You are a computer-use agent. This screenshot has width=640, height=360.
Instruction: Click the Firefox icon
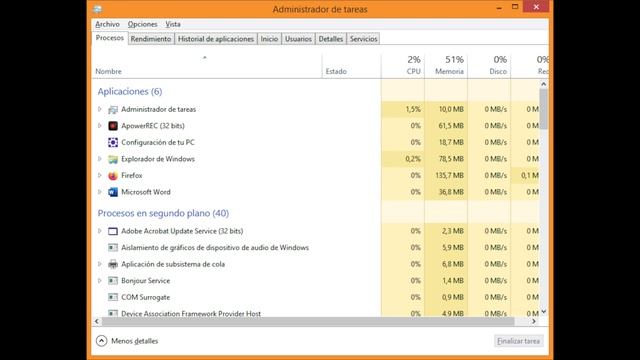[x=113, y=176]
